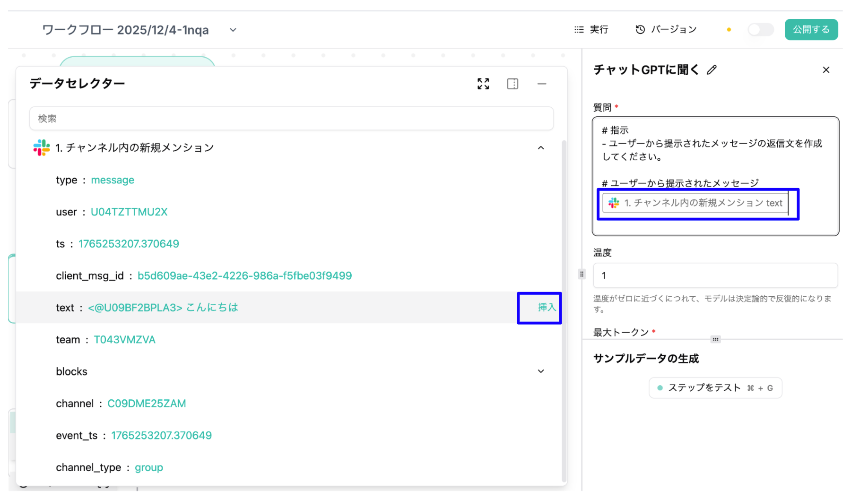Open the workflow name dropdown
Image resolution: width=868 pixels, height=499 pixels.
click(x=233, y=30)
